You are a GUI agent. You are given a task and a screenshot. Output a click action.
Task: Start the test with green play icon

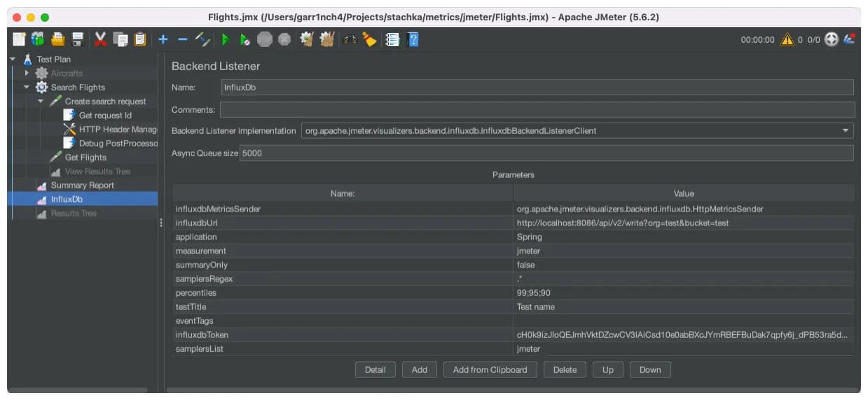[225, 40]
